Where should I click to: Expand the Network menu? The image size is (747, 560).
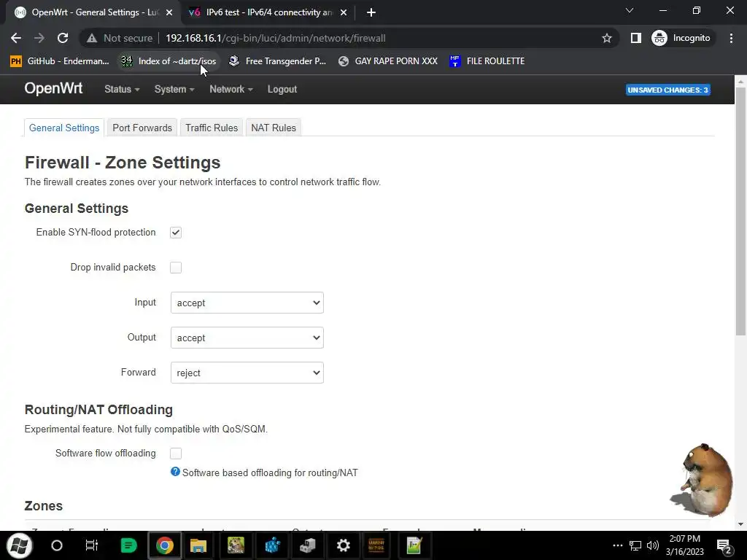click(x=231, y=89)
